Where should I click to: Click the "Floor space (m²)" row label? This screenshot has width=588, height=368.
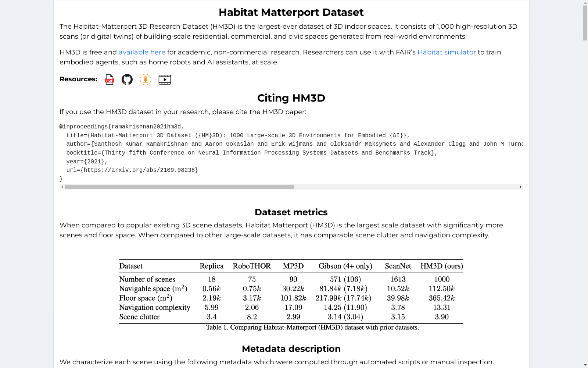click(x=146, y=298)
